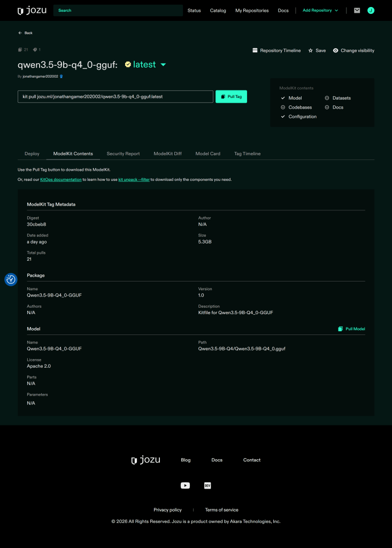This screenshot has height=548, width=392.
Task: Open the Privacy policy link
Action: [x=168, y=510]
